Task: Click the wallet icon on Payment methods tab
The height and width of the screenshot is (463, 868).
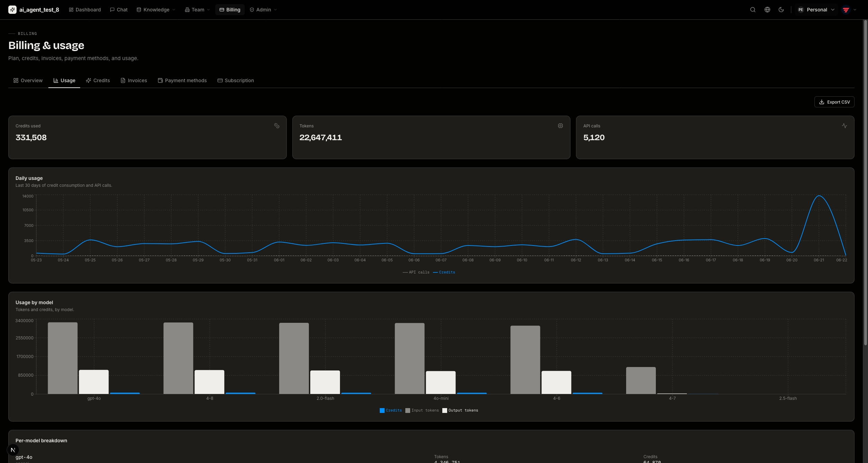Action: pos(160,80)
